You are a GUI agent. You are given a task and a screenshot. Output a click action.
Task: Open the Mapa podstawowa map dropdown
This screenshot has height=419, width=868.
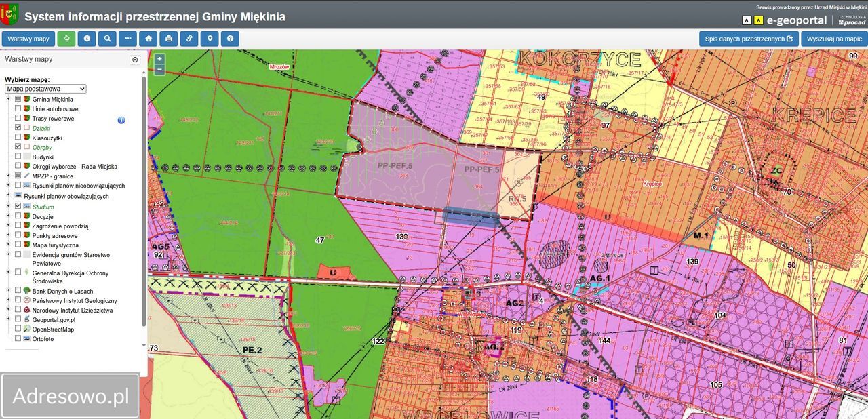coord(45,89)
